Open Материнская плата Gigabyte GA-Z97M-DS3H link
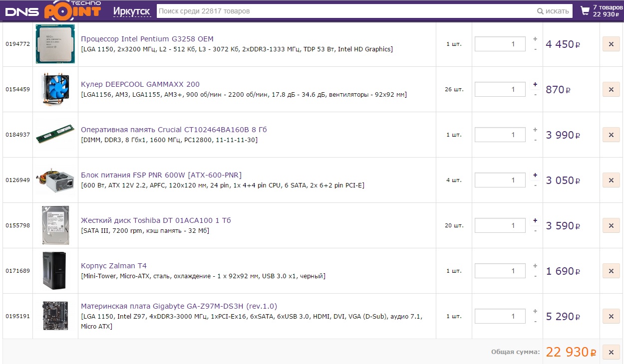The image size is (624, 364). click(179, 306)
